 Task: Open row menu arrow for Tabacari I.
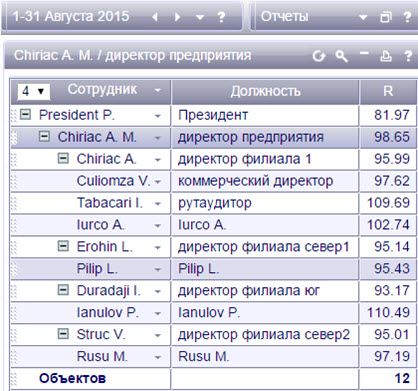click(158, 204)
